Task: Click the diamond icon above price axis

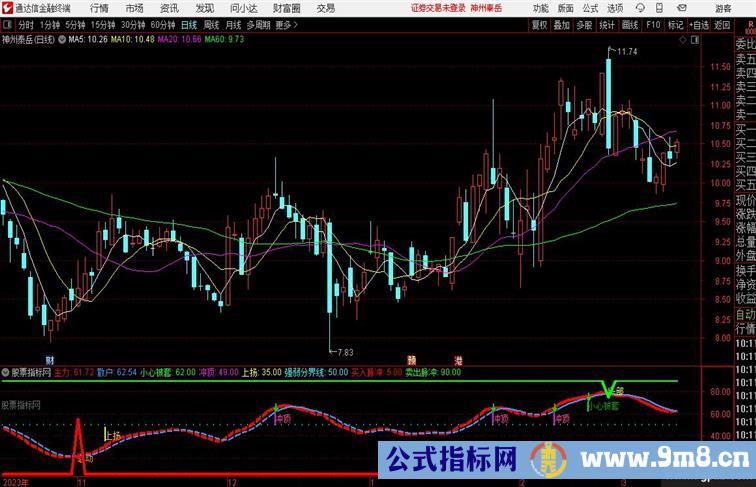Action: (683, 40)
